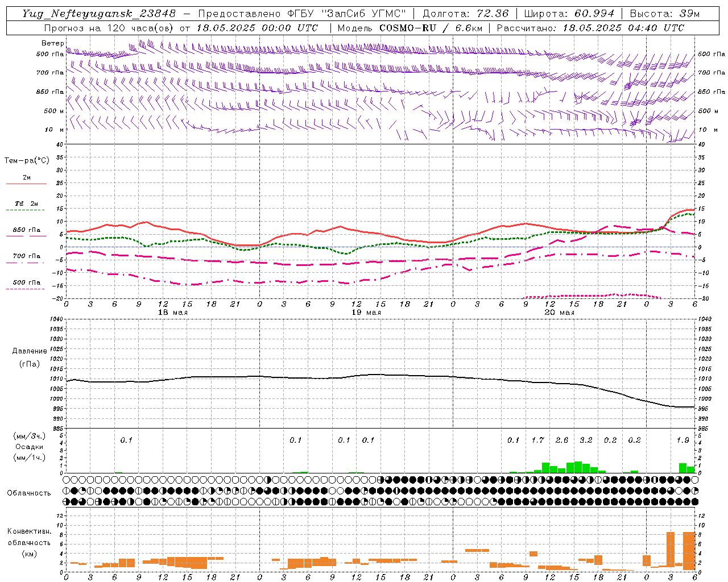Click the (мм/1ч.) precipitation unit label
Viewport: 728px width, 582px height.
click(29, 458)
